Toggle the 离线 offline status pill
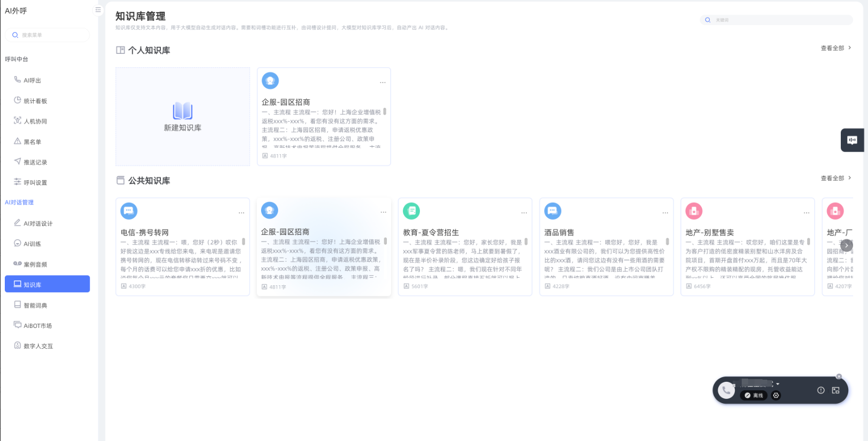This screenshot has width=868, height=441. coord(754,396)
